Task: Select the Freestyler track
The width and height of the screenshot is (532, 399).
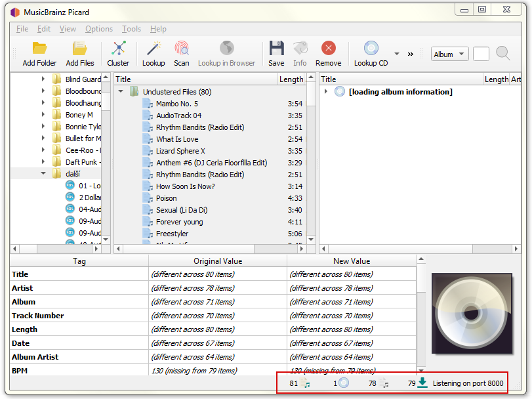Action: pos(172,234)
